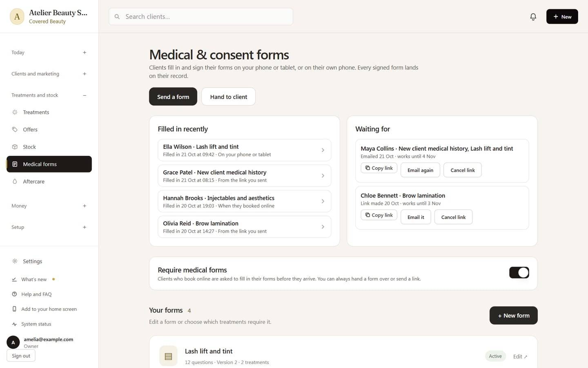Screen dimensions: 588x368
Task: Open Help and FAQ
Action: tap(49, 294)
